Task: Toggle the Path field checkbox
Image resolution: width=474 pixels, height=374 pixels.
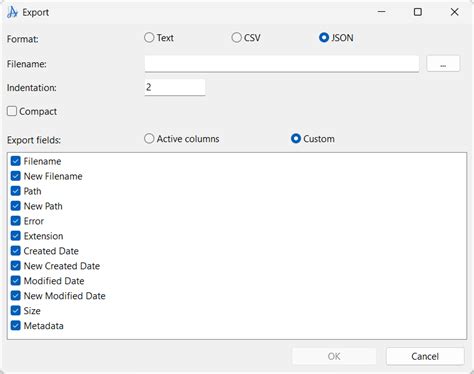Action: [x=16, y=191]
